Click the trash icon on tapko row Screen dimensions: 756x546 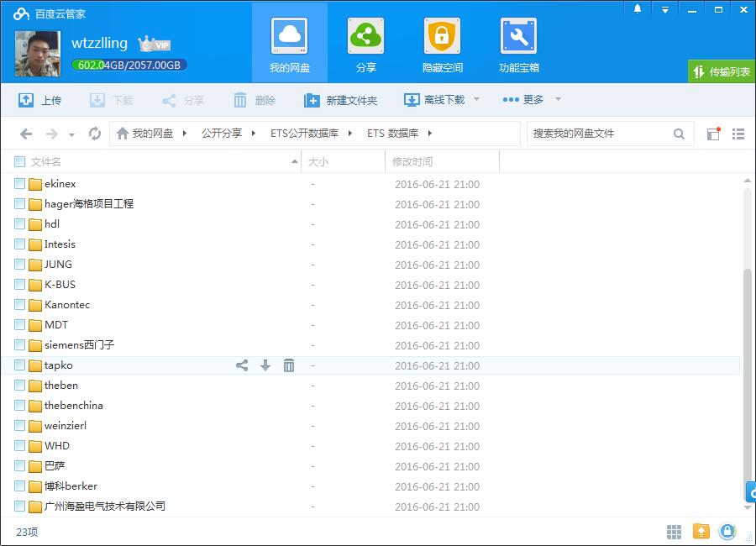pos(289,365)
